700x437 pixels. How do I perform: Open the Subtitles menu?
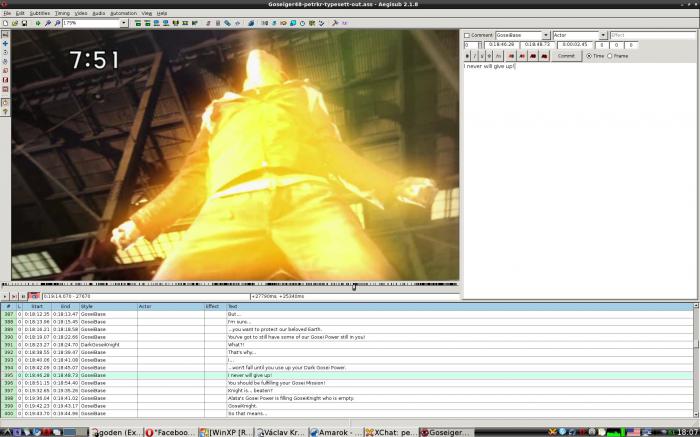coord(39,13)
